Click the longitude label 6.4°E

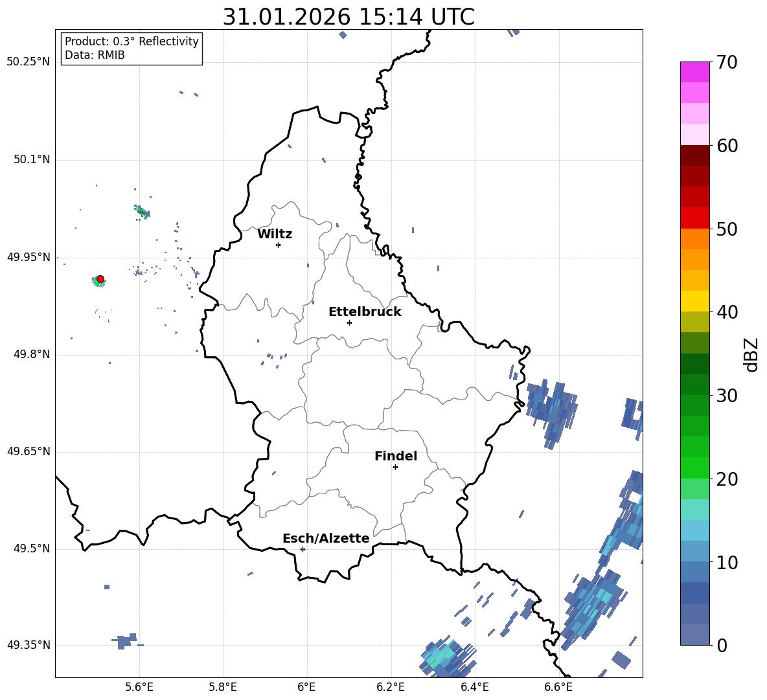pos(474,687)
